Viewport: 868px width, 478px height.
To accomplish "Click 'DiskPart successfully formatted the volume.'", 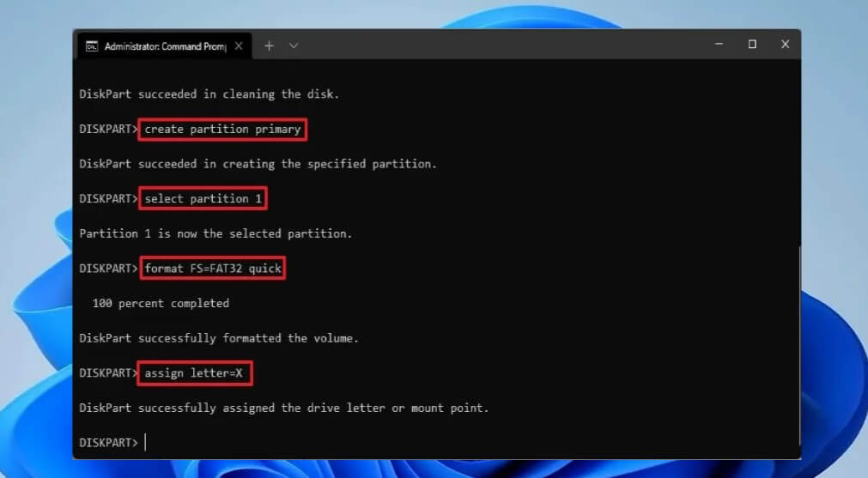I will [x=219, y=338].
